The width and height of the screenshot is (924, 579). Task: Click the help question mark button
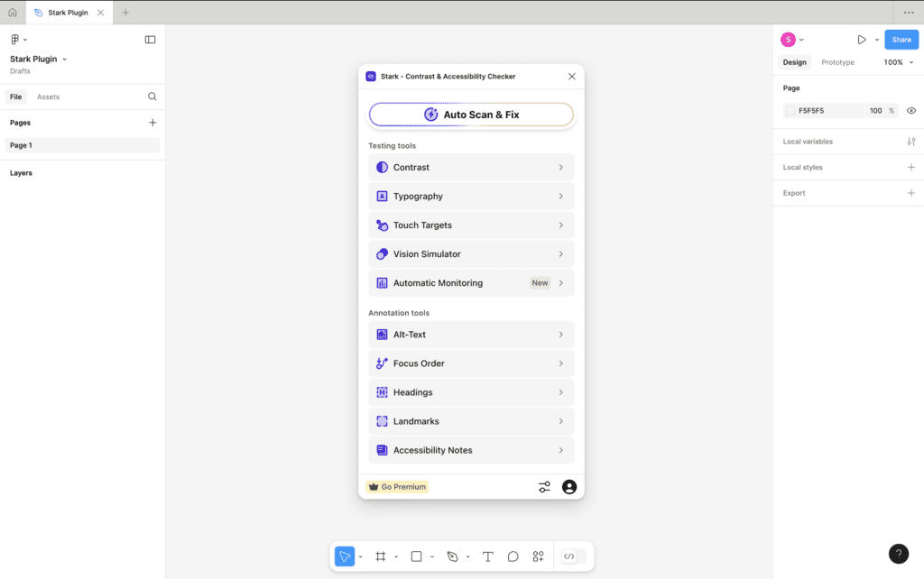pos(899,554)
